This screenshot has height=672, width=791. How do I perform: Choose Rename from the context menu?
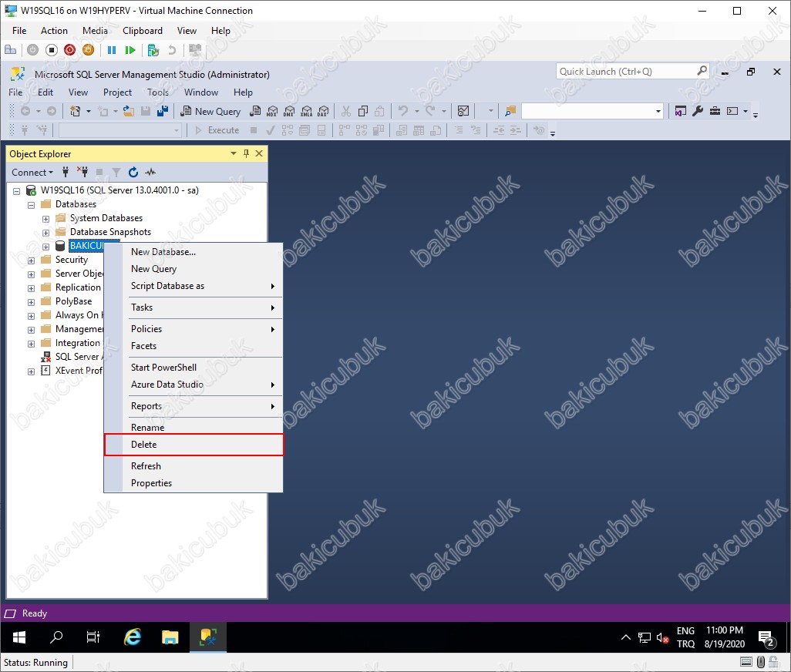(194, 428)
